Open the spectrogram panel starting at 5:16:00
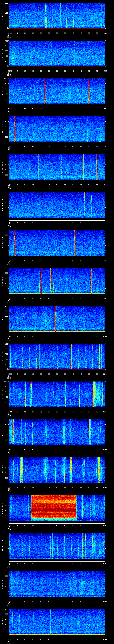 pos(57,584)
